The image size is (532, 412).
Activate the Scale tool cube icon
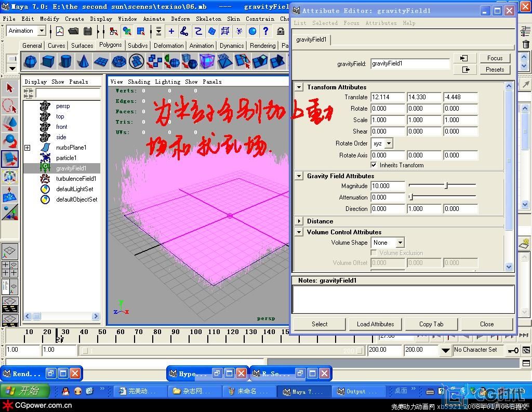pos(9,158)
